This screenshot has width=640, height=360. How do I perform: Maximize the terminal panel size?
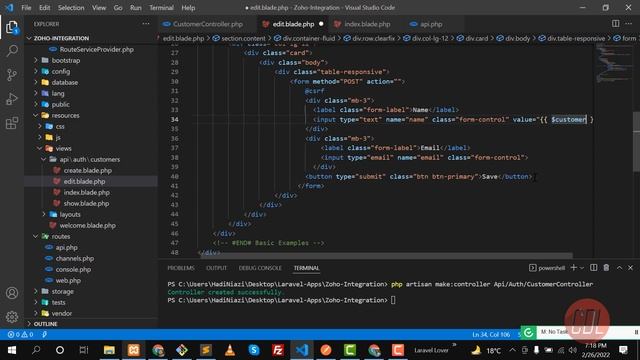coord(619,268)
